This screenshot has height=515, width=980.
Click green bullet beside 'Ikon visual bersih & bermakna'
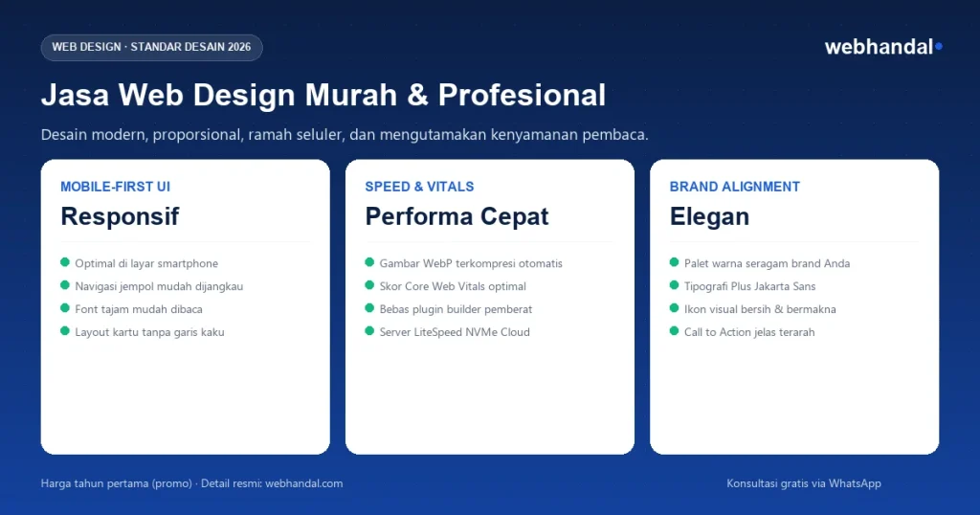(x=674, y=308)
